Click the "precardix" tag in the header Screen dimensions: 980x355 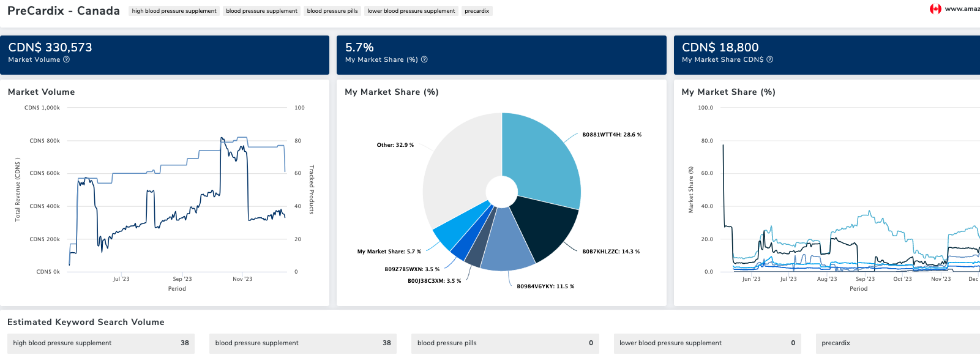pos(477,11)
